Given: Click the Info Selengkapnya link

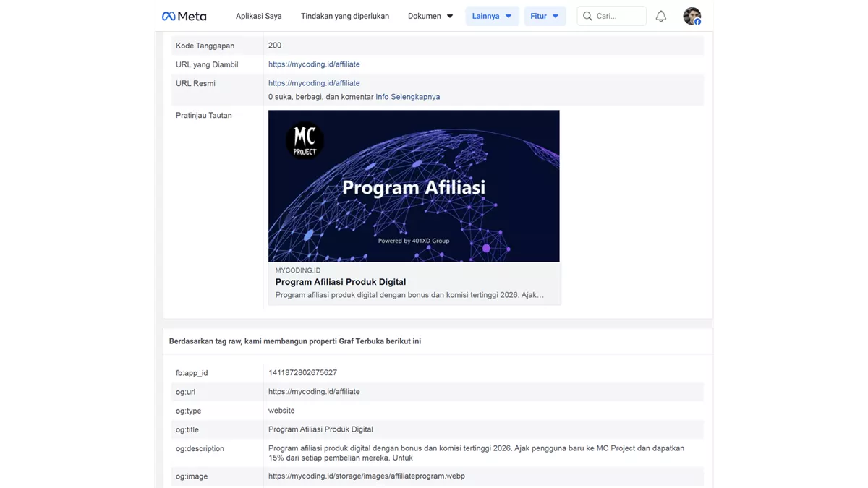Looking at the screenshot, I should coord(406,96).
